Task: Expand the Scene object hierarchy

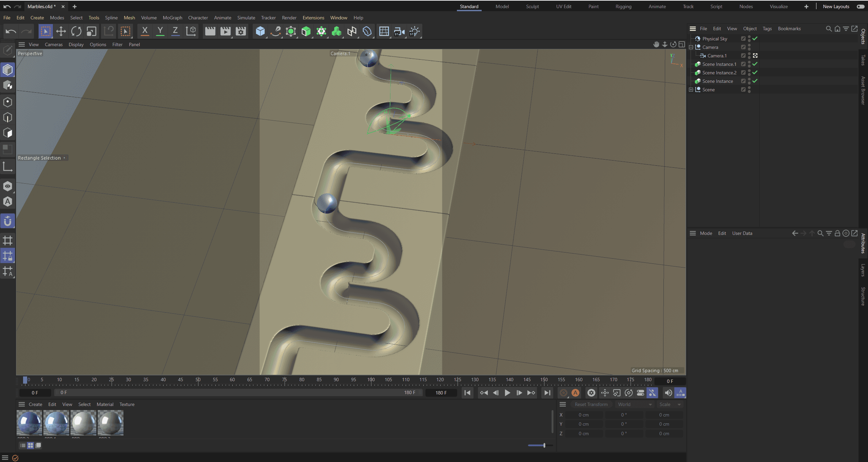Action: tap(691, 90)
